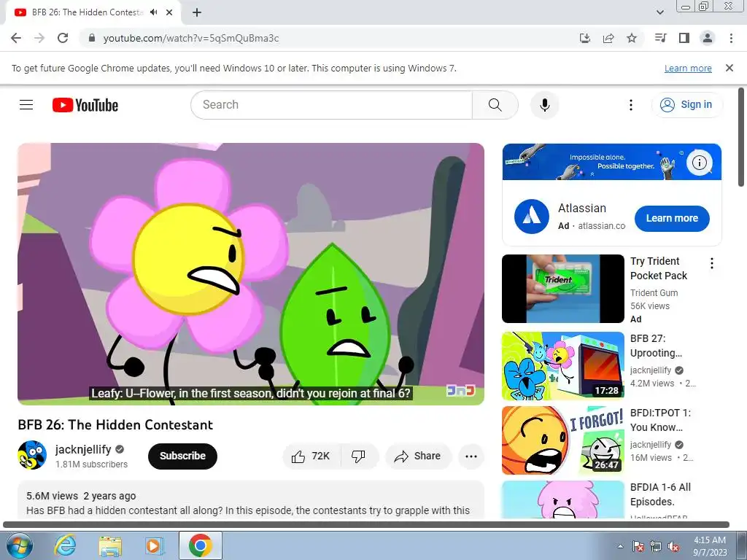Open the BFB 27: Uprooting title link
747x560 pixels.
pyautogui.click(x=656, y=346)
